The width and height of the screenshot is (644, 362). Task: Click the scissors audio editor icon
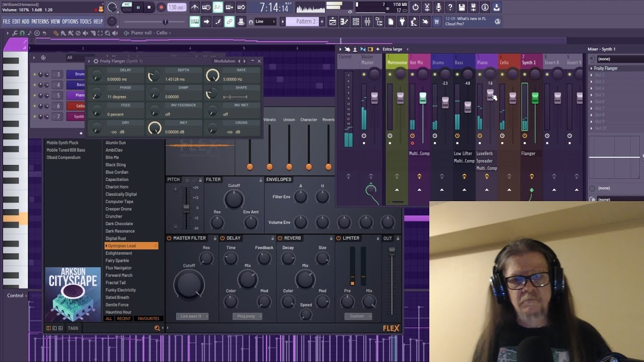click(427, 8)
